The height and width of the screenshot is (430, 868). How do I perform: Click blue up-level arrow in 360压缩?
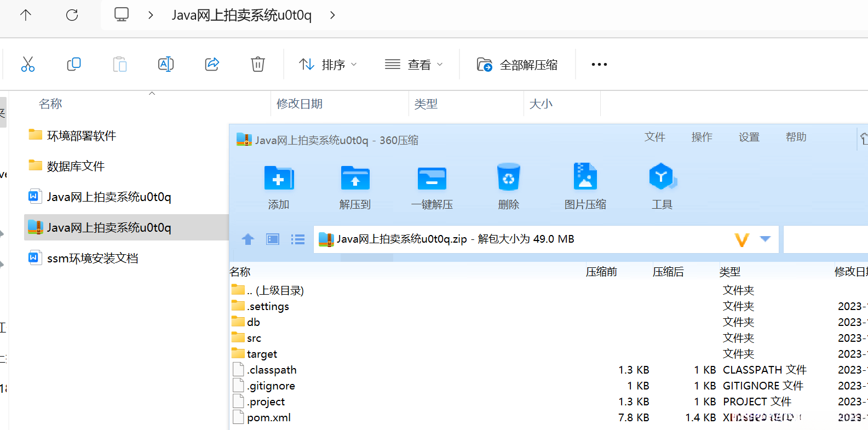[x=248, y=239]
